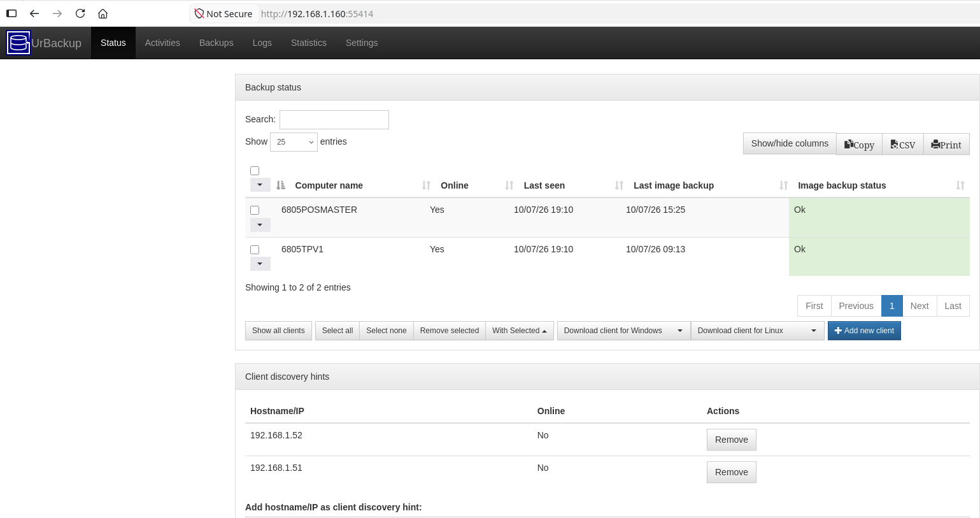The width and height of the screenshot is (980, 518).
Task: Open Download client for Windows dropdown
Action: click(623, 331)
